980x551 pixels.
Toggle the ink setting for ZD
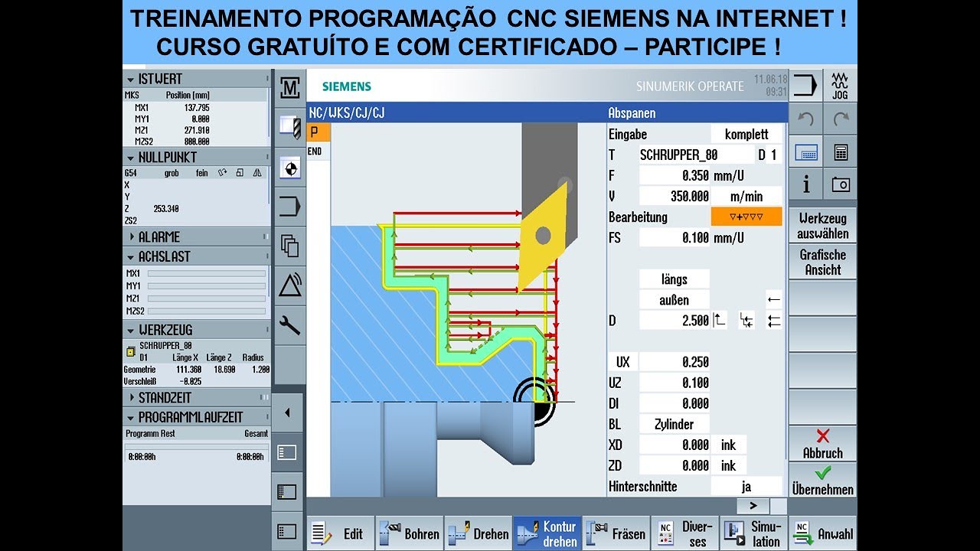pyautogui.click(x=728, y=465)
